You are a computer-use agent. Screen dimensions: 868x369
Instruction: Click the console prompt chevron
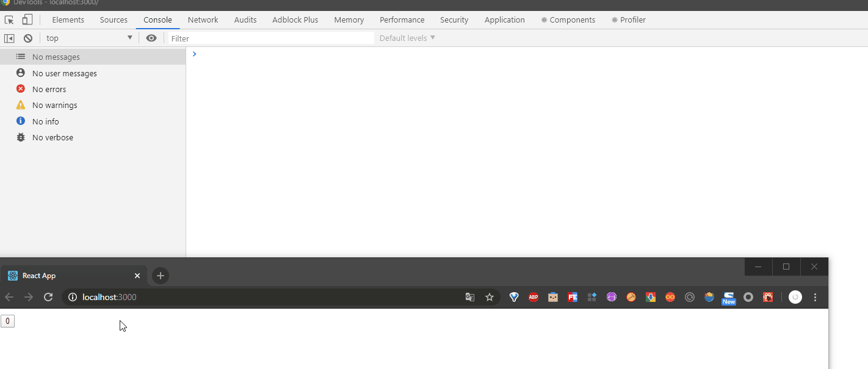[195, 54]
